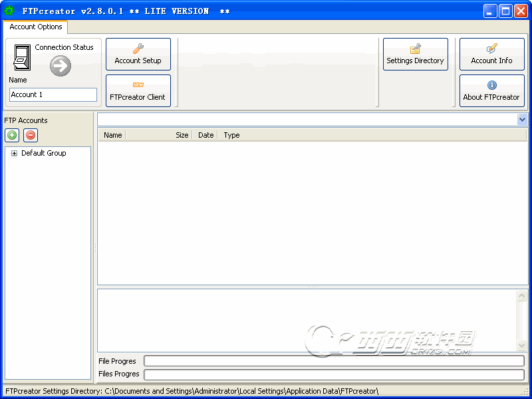Click the File Progres progress bar

[x=334, y=361]
